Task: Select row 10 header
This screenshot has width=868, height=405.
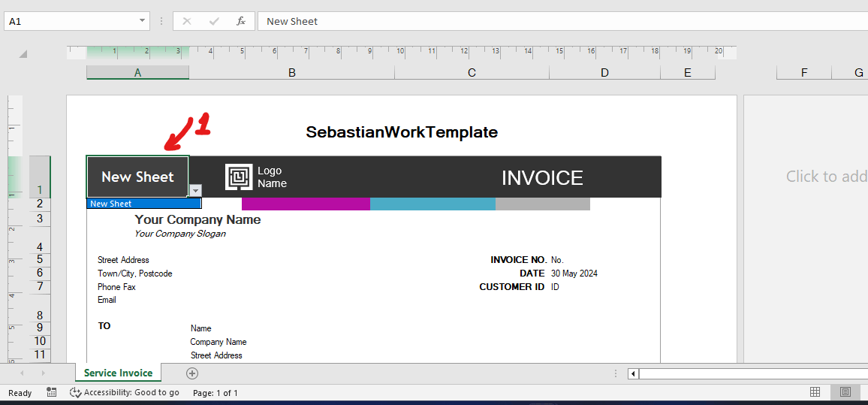Action: click(40, 342)
